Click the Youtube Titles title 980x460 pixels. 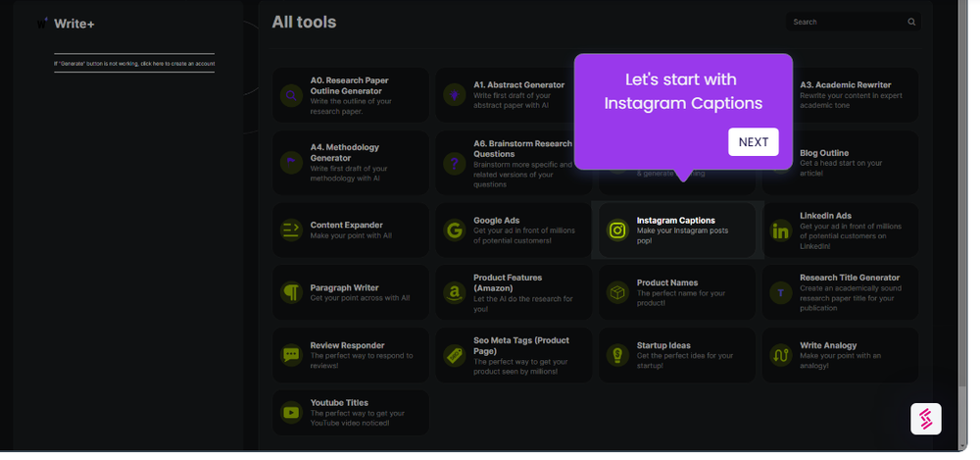[339, 403]
